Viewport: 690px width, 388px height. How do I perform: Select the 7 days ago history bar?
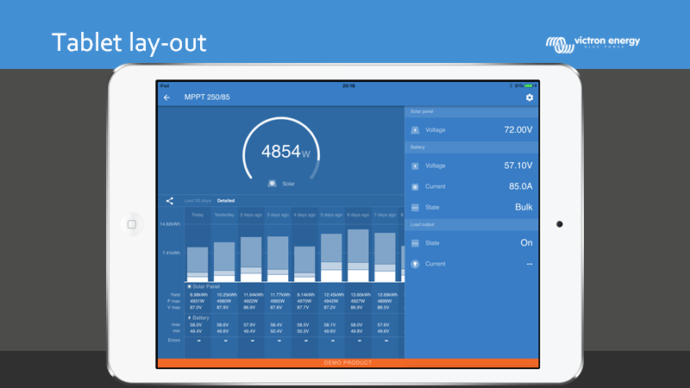coord(385,257)
